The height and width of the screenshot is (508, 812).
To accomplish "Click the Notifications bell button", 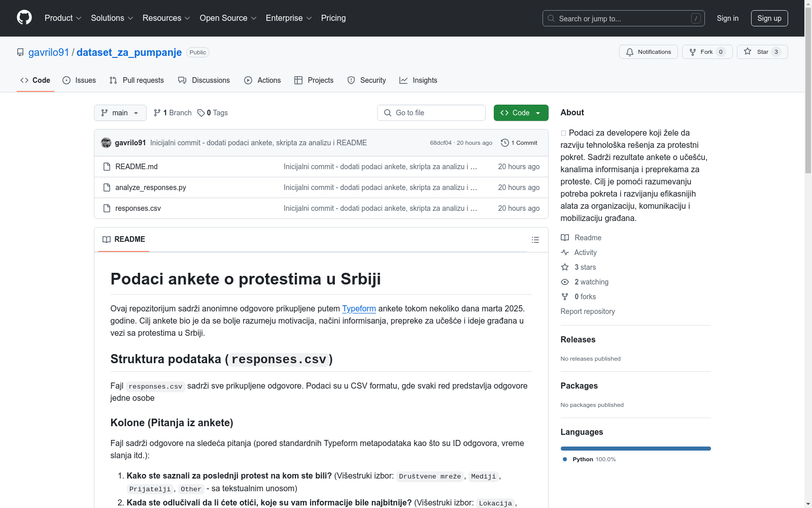I will click(x=649, y=52).
